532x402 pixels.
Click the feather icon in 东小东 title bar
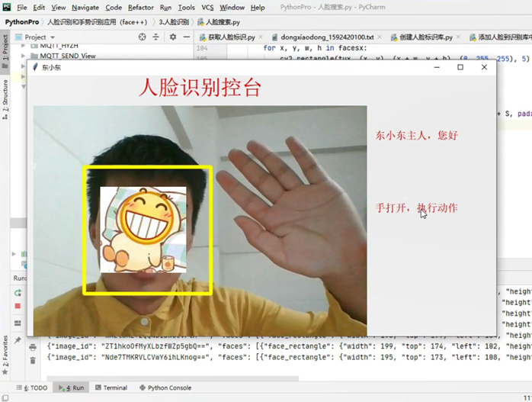coord(34,67)
